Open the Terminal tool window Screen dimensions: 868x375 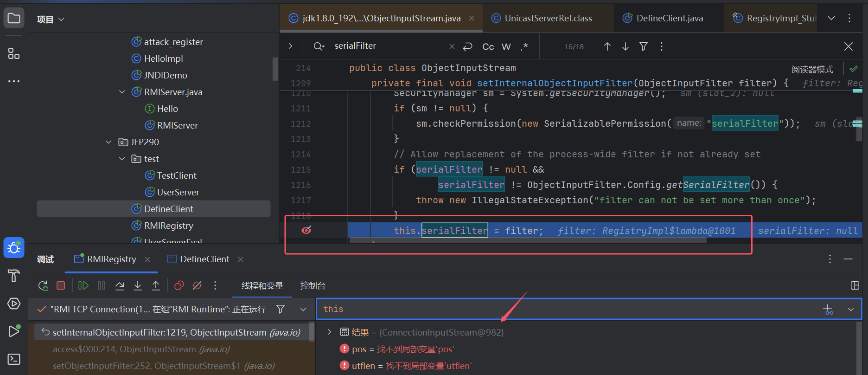[14, 359]
